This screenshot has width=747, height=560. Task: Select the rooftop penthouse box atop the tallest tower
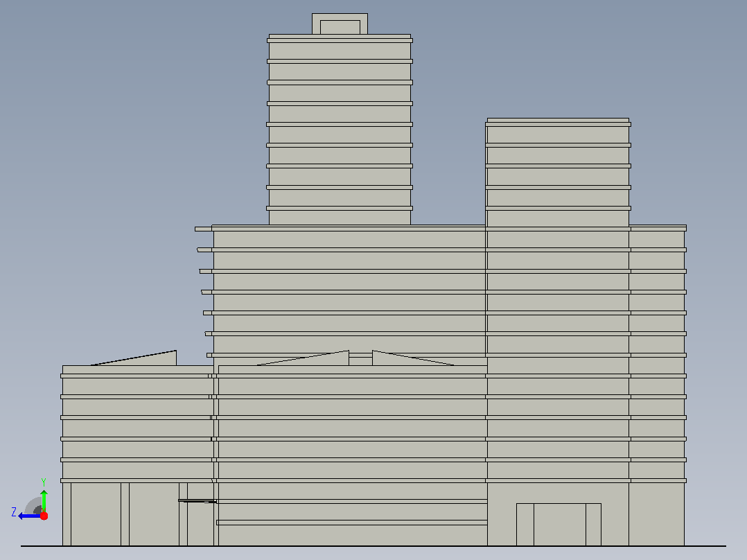click(340, 24)
